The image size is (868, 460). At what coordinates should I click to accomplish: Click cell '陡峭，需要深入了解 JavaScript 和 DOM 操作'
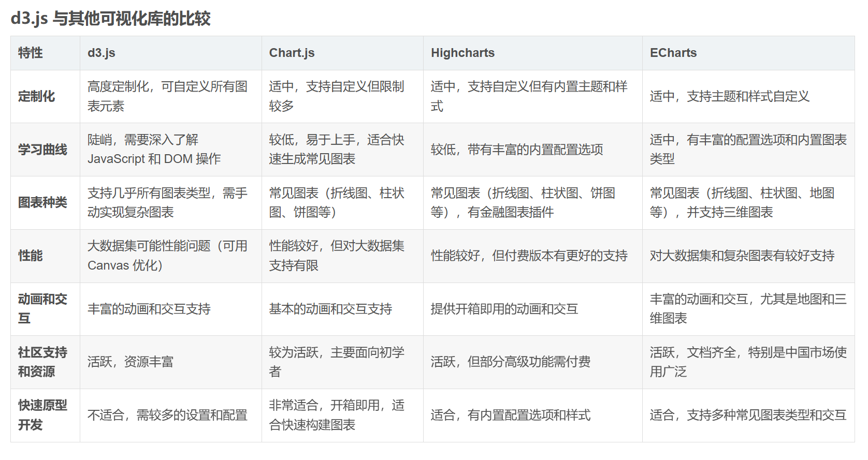pyautogui.click(x=171, y=150)
